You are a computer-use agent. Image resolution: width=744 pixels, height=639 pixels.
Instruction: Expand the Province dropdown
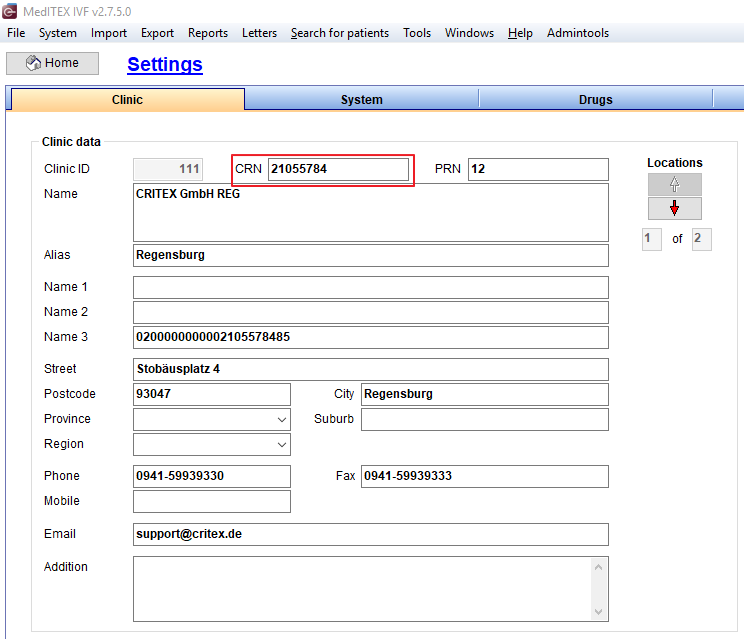tap(281, 419)
